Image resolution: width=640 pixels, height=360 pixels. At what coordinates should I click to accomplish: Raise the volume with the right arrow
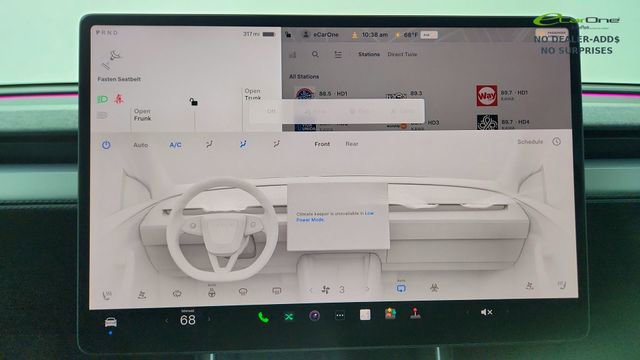[507, 311]
